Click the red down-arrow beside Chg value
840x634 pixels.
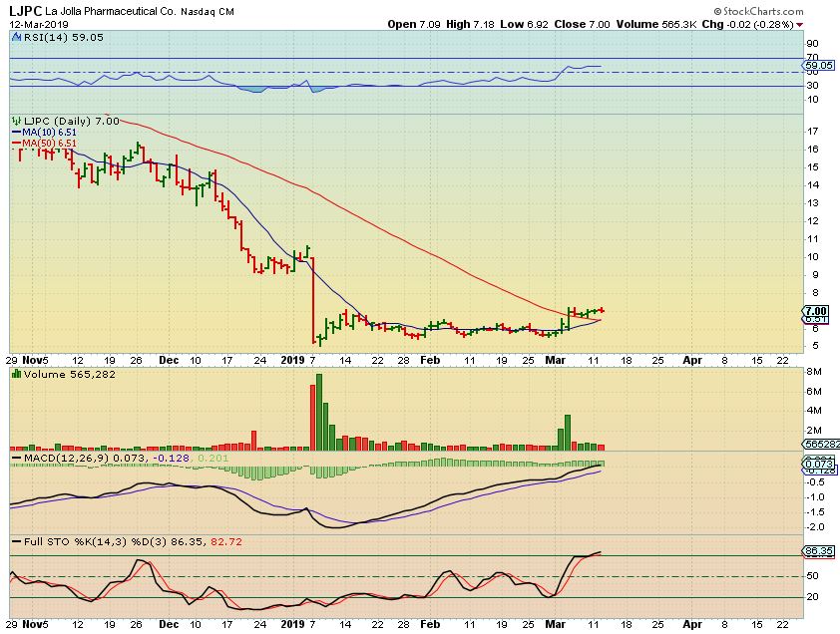coord(827,23)
